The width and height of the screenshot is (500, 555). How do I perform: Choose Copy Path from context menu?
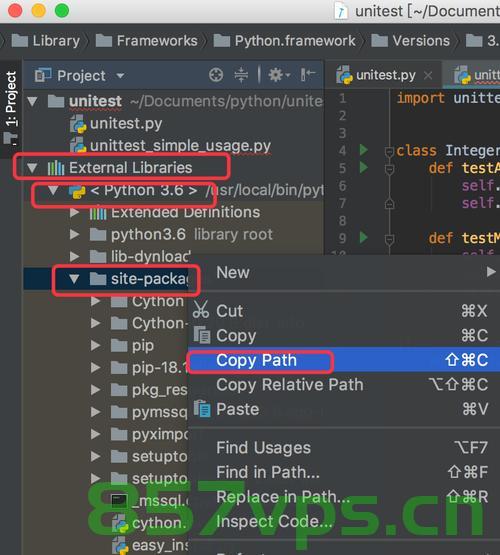tap(344, 360)
